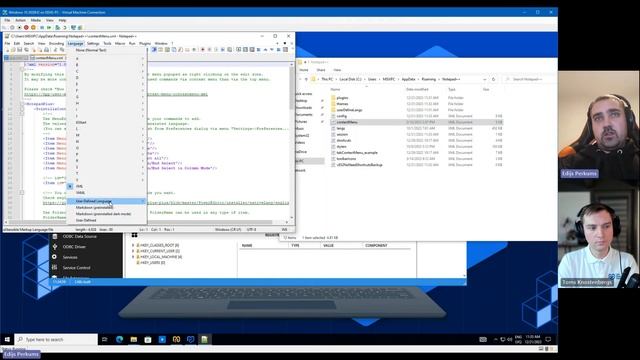Screen dimensions: 640x360
Task: Open ODBC Data Source in the dark sidebar
Action: click(x=80, y=236)
